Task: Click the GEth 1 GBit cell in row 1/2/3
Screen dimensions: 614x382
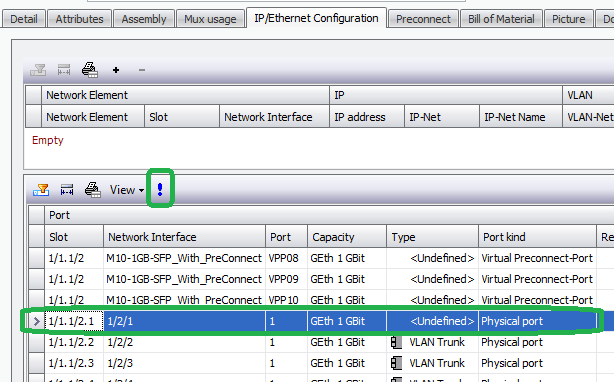Action: [x=347, y=363]
